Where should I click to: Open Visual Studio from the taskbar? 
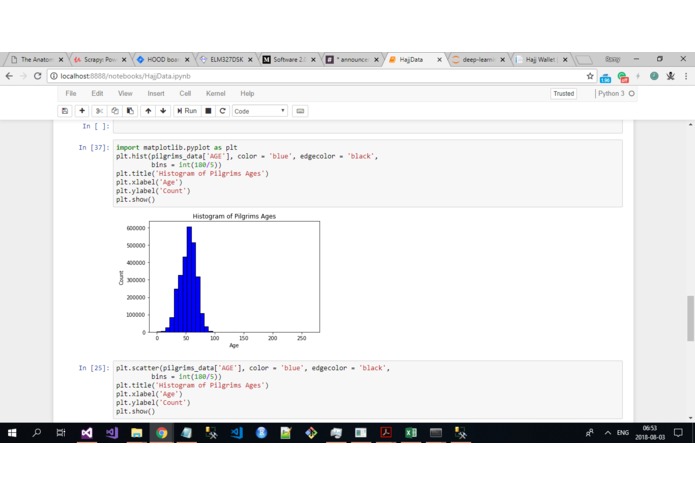tap(87, 433)
